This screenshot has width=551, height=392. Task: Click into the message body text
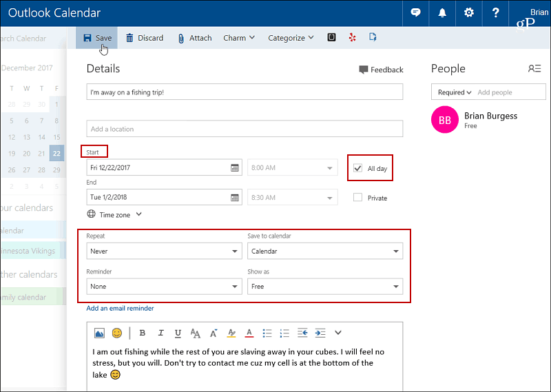[x=238, y=363]
